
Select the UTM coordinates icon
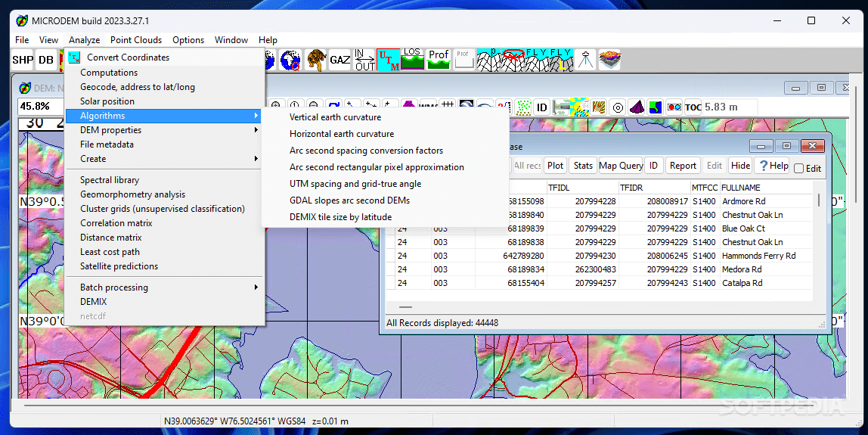389,60
